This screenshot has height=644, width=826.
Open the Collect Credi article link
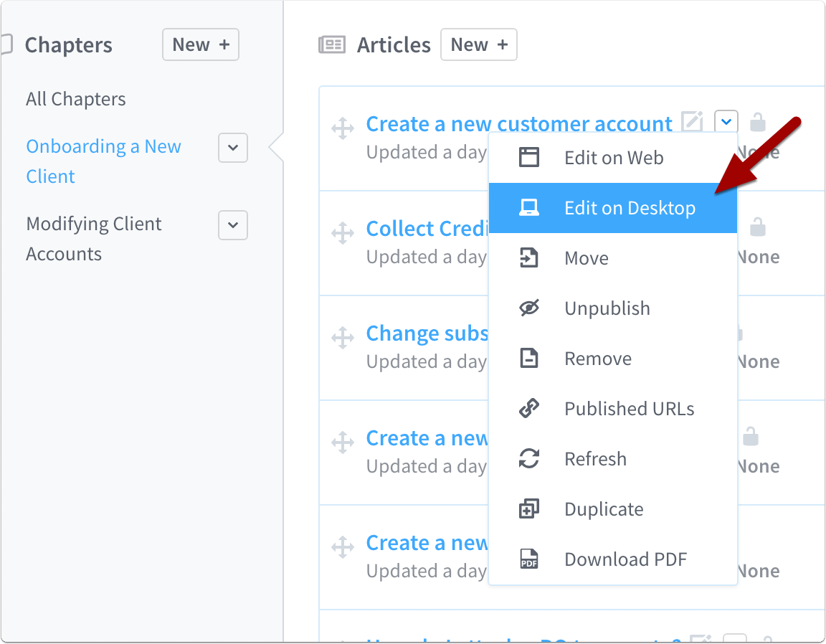point(427,229)
